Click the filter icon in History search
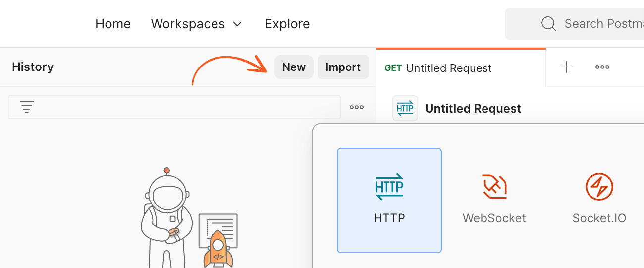The image size is (644, 268). pos(27,107)
